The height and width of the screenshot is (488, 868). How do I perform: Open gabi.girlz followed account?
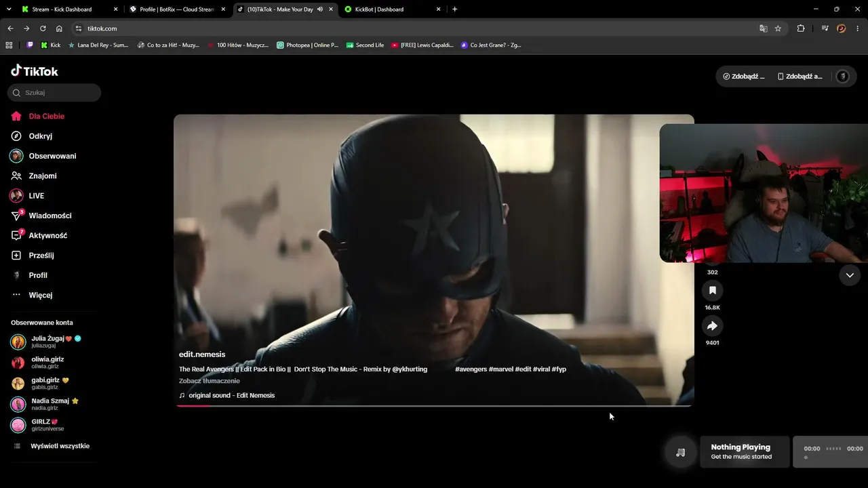coord(39,383)
